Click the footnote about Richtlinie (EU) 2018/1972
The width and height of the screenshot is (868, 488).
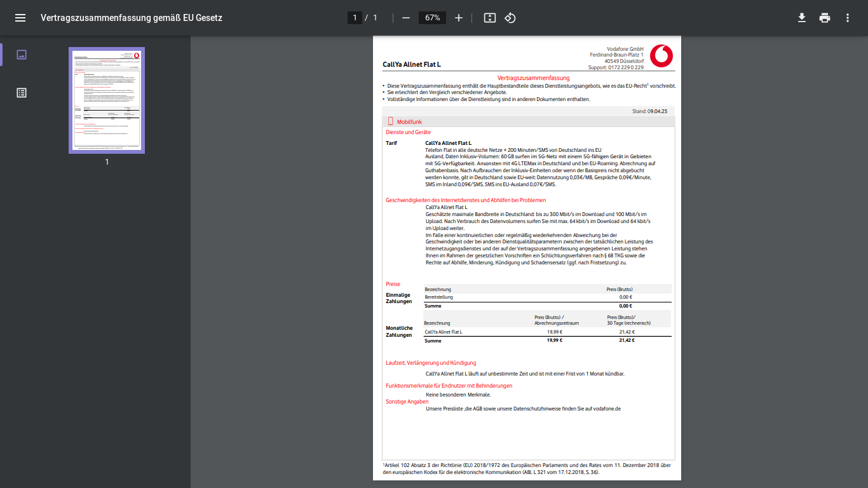point(526,468)
